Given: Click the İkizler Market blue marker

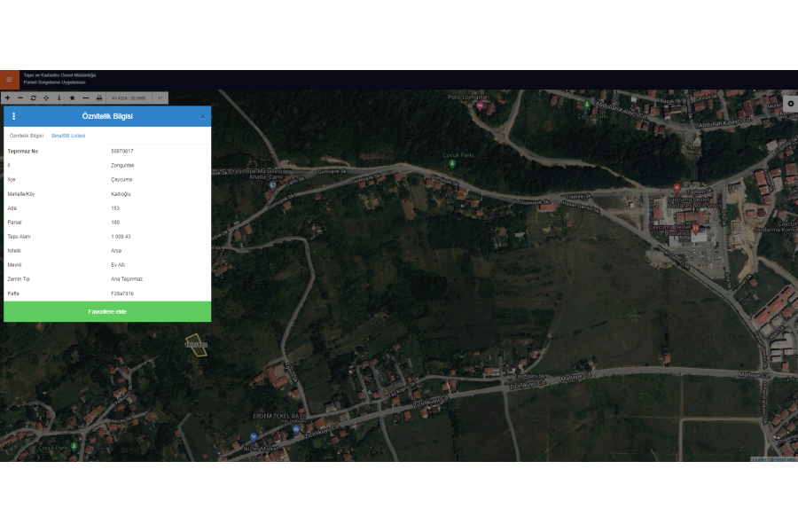Looking at the screenshot, I should 254,437.
